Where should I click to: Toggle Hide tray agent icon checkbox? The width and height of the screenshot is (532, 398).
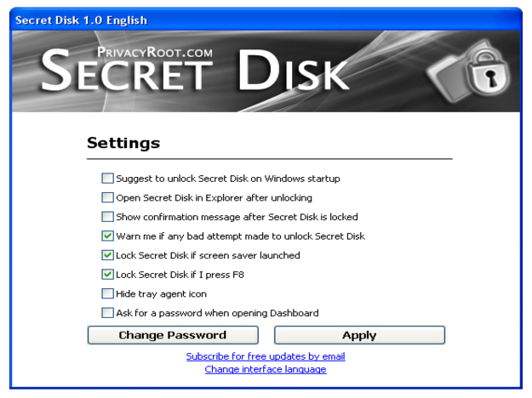[x=107, y=293]
